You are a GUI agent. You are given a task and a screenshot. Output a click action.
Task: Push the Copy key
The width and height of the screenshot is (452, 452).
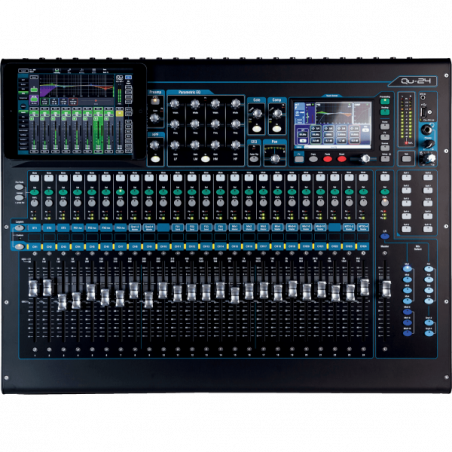pyautogui.click(x=313, y=159)
